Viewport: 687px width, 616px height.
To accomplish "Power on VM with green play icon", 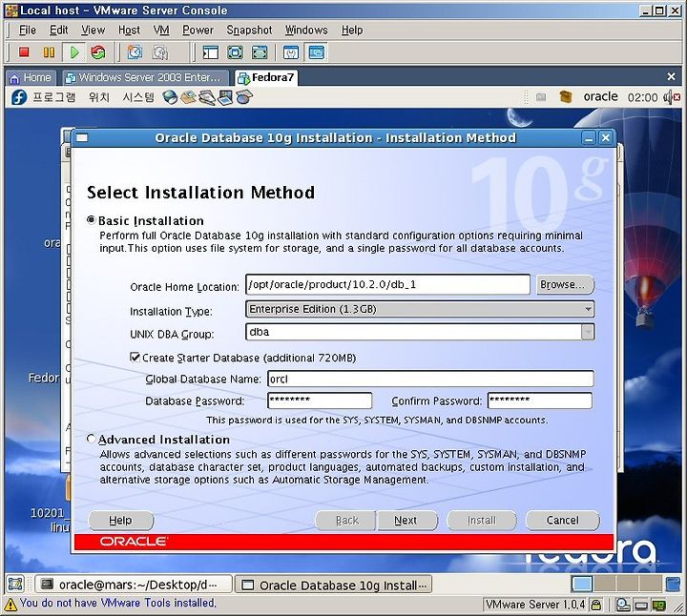I will tap(74, 52).
